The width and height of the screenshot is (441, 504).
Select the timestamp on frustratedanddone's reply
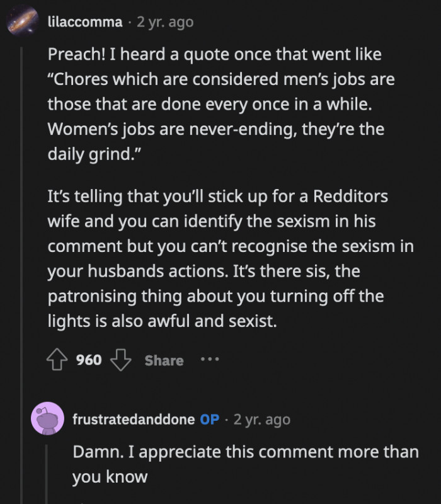(x=262, y=418)
